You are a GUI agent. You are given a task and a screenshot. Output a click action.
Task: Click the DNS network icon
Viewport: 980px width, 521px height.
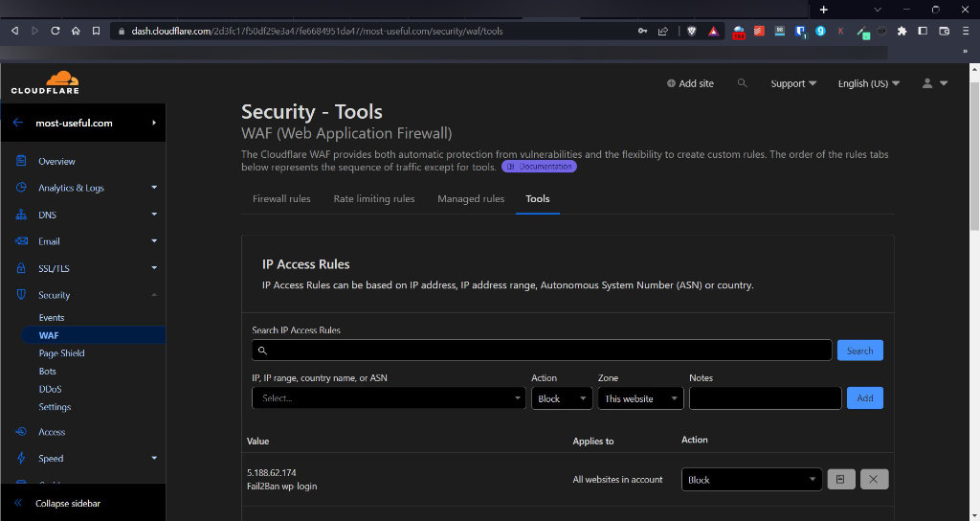click(x=21, y=215)
